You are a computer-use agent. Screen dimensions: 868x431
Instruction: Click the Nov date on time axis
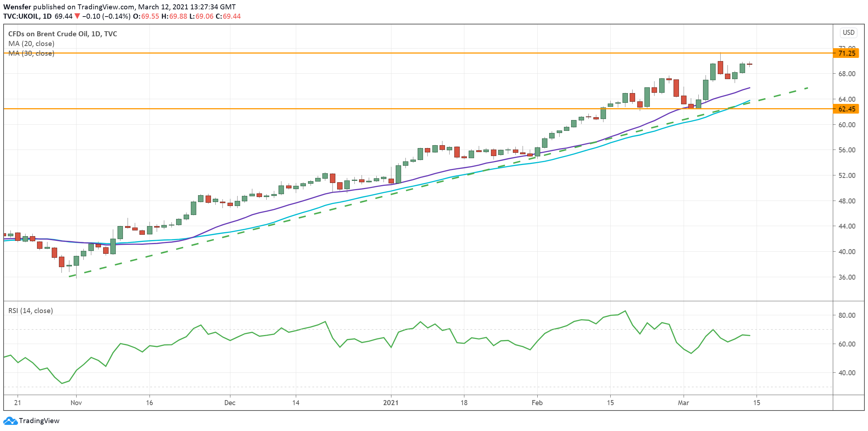click(x=76, y=403)
